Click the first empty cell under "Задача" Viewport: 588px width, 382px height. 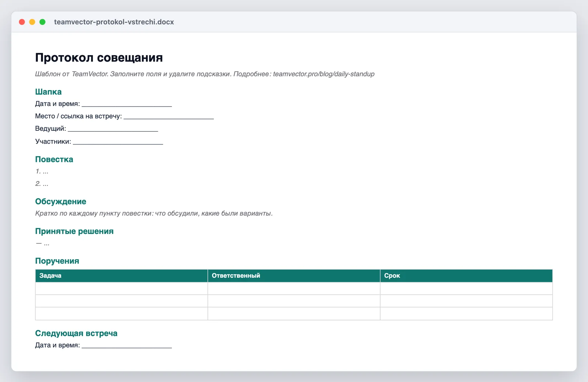[x=122, y=288]
